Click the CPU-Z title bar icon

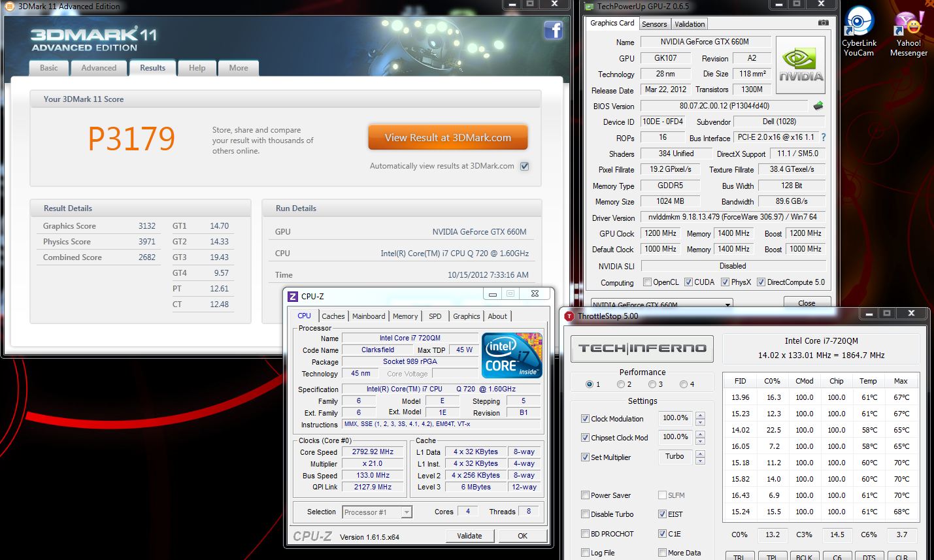(x=293, y=296)
